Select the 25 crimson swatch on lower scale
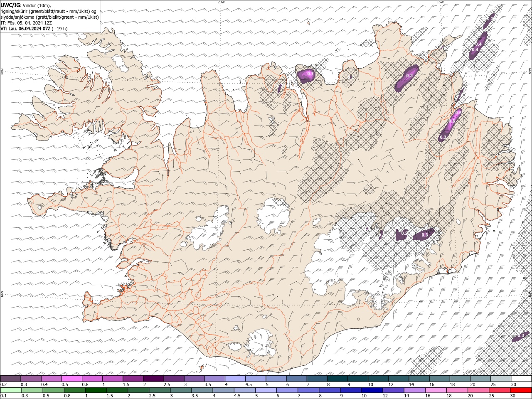 point(500,390)
